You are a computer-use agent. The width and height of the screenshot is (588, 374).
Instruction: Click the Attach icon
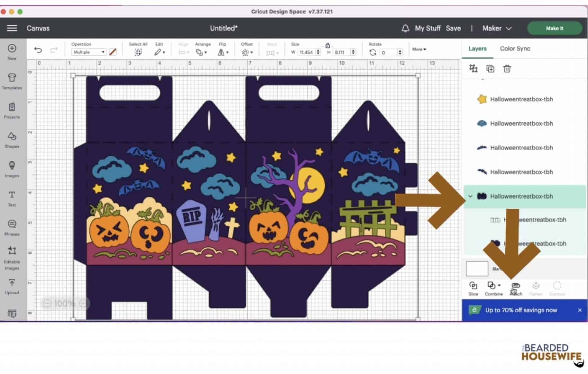(x=516, y=287)
